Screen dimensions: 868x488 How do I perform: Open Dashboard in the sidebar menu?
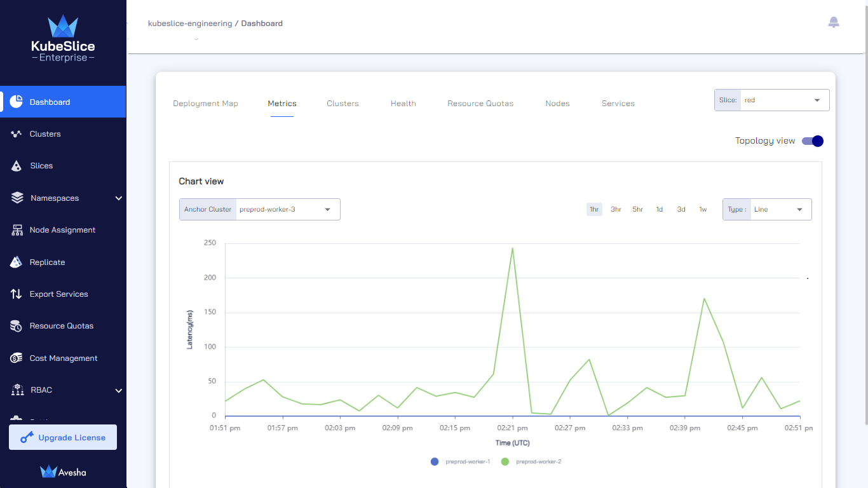[x=63, y=102]
